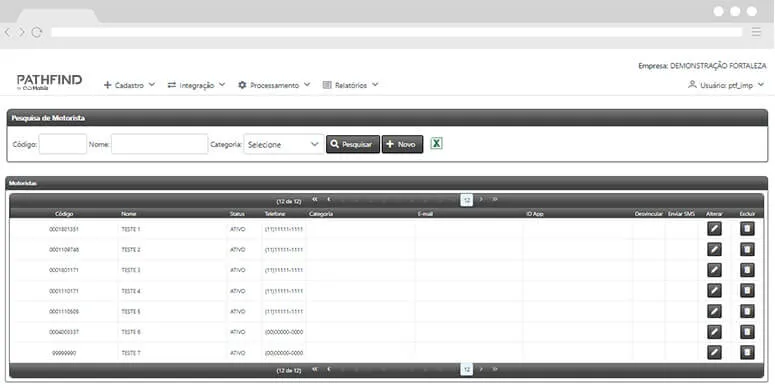Click the phone number in TESTE 6 row
The width and height of the screenshot is (775, 390).
pos(284,332)
